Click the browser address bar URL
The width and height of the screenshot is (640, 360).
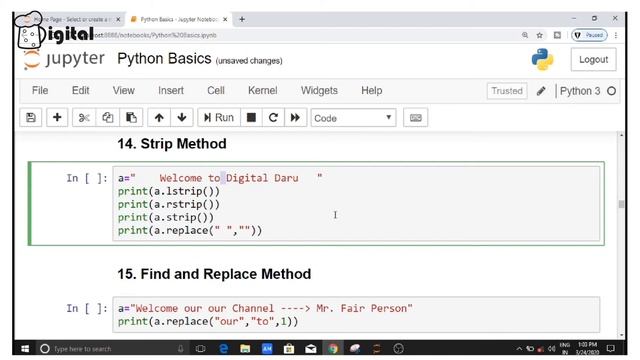point(155,35)
